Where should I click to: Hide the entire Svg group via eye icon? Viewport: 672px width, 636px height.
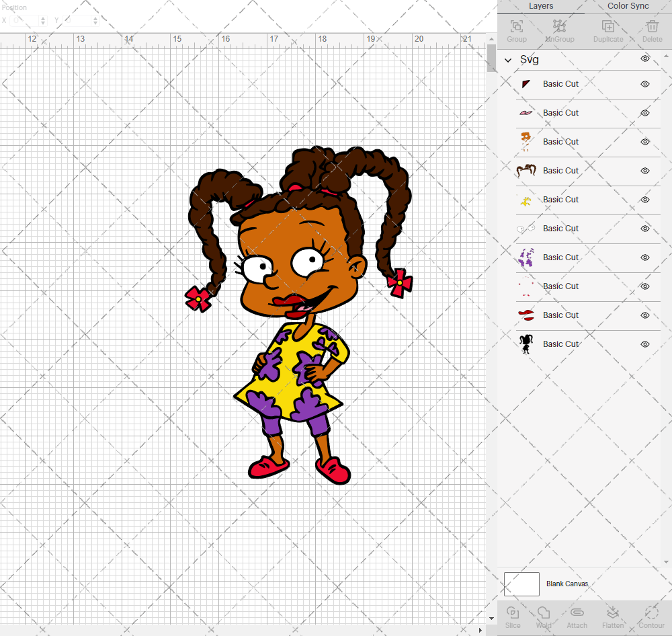(645, 59)
